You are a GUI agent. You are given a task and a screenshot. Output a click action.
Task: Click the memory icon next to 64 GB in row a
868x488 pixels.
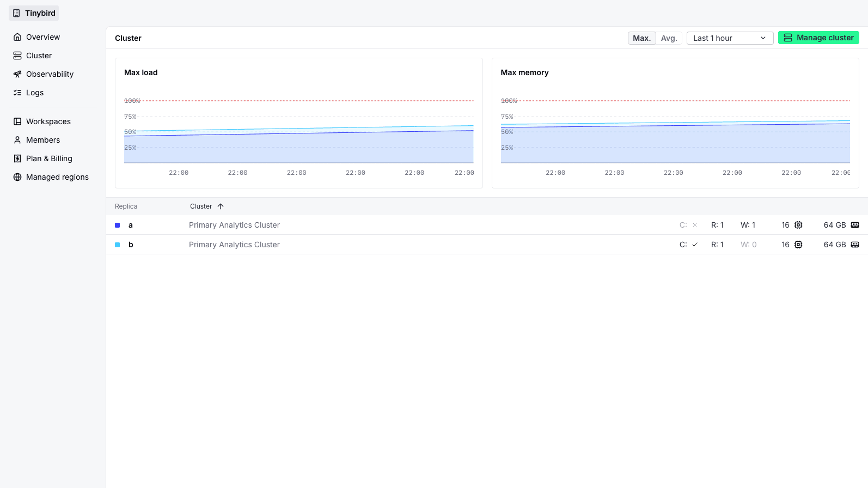[x=855, y=225]
